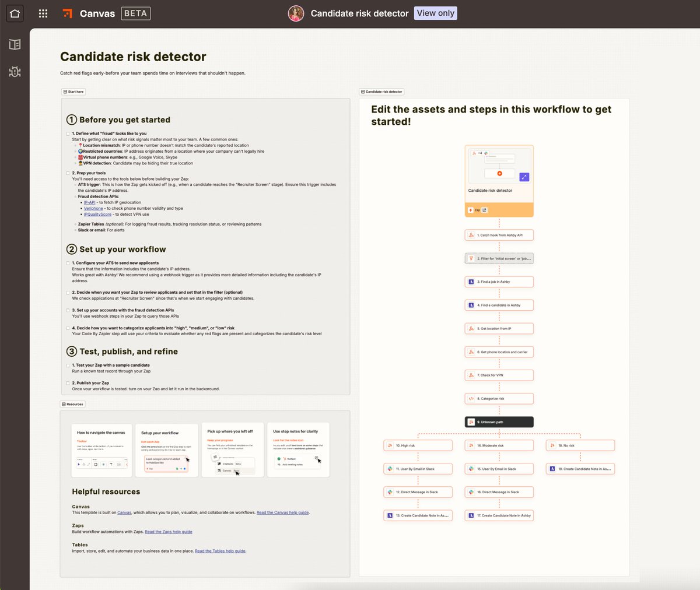700x590 pixels.
Task: Open the IP-API link
Action: click(89, 202)
